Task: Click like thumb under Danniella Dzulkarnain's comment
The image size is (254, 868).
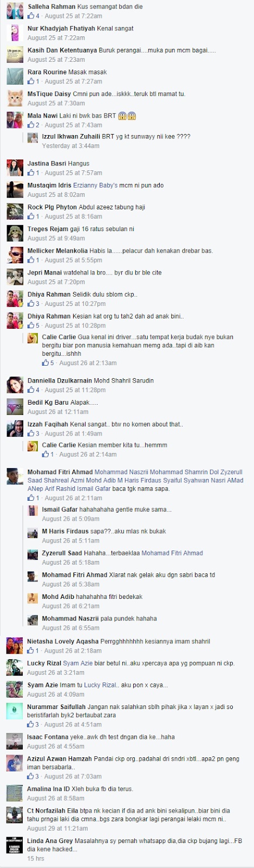Action: pos(31,390)
